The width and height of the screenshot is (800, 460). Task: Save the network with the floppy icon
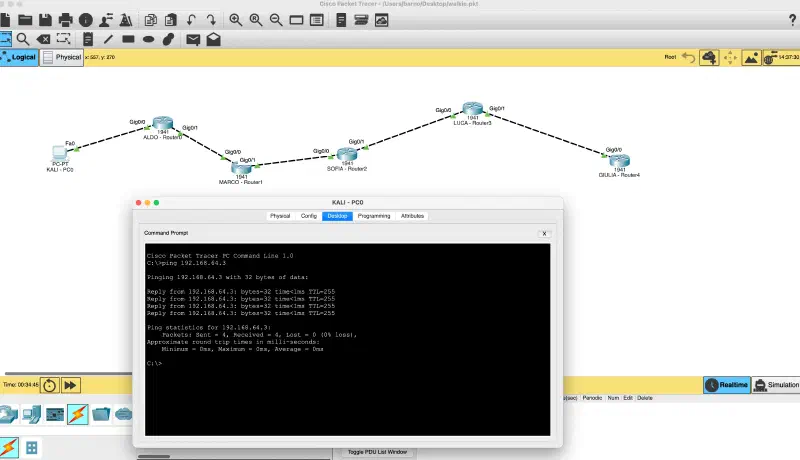click(x=45, y=20)
